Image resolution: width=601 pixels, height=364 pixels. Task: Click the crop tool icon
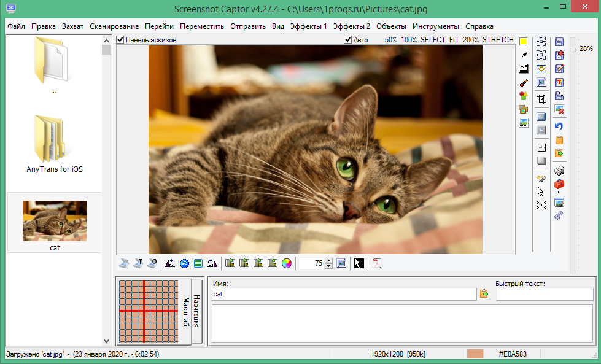(x=541, y=99)
